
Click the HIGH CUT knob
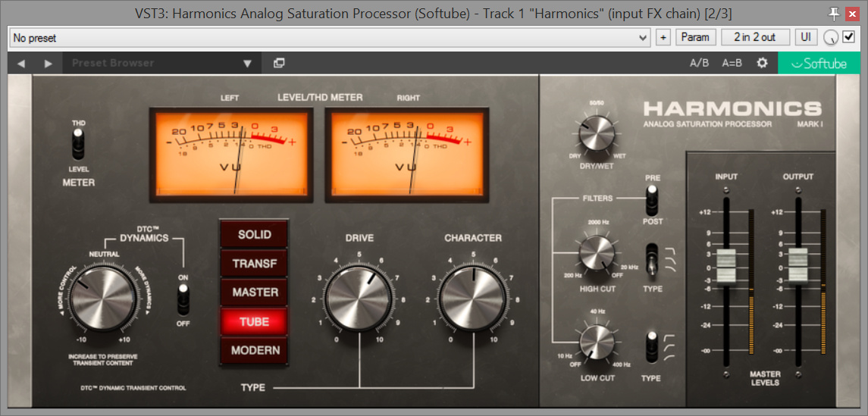597,253
